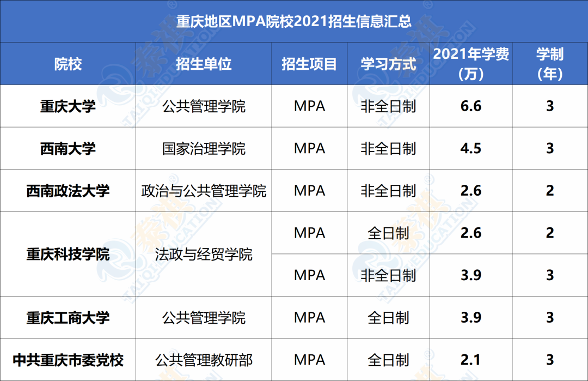Viewport: 588px width, 381px height.
Task: Click the 招生项目 column header
Action: coord(309,64)
